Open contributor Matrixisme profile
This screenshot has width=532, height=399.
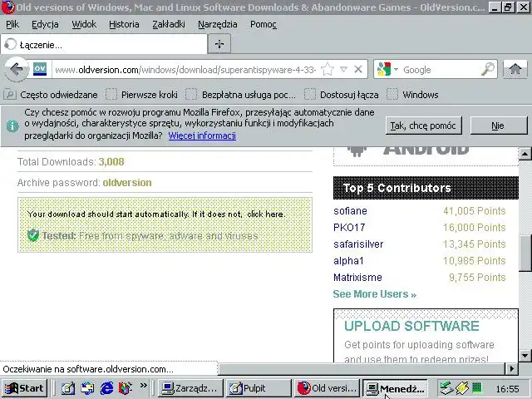357,277
